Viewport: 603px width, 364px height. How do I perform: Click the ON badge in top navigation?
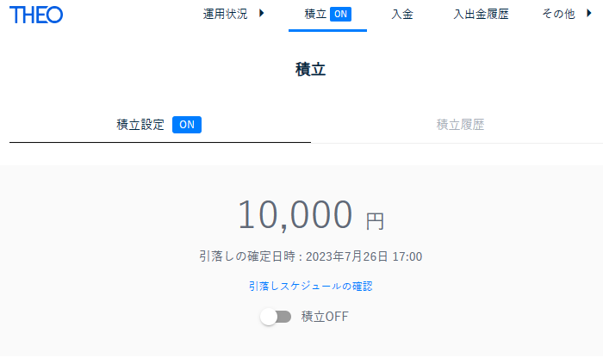340,15
